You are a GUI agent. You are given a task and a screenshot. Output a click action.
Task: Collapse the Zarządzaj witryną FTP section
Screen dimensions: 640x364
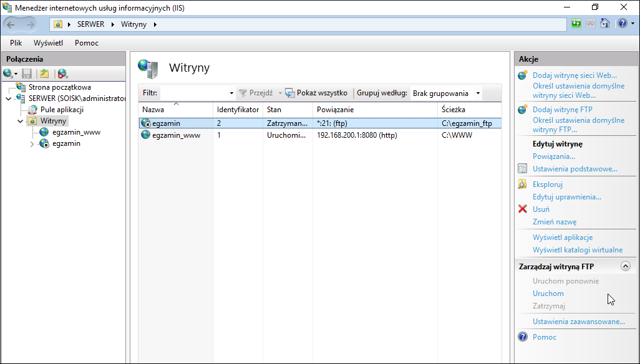pyautogui.click(x=625, y=266)
